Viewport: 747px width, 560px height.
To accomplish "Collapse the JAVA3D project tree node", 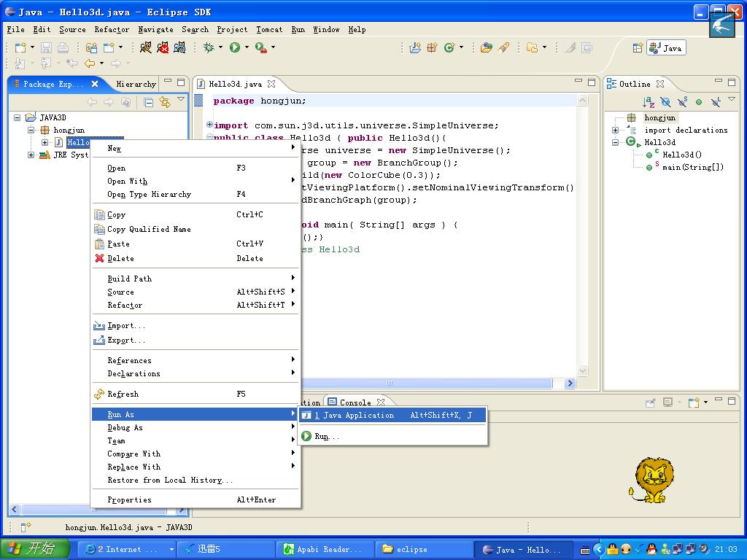I will 18,117.
